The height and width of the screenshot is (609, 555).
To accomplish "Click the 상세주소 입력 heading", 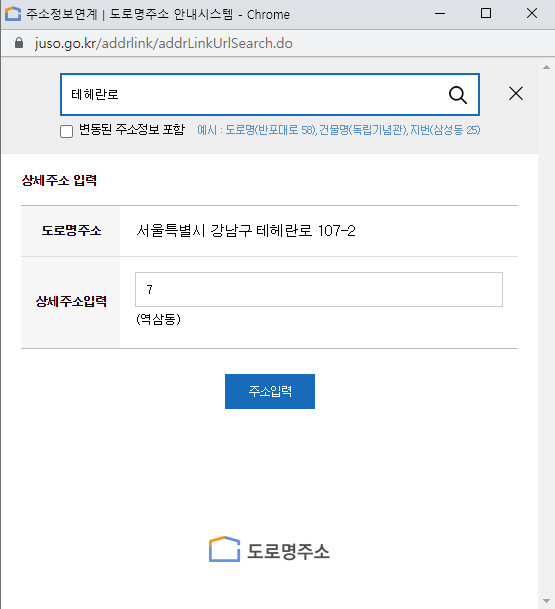I will click(59, 180).
